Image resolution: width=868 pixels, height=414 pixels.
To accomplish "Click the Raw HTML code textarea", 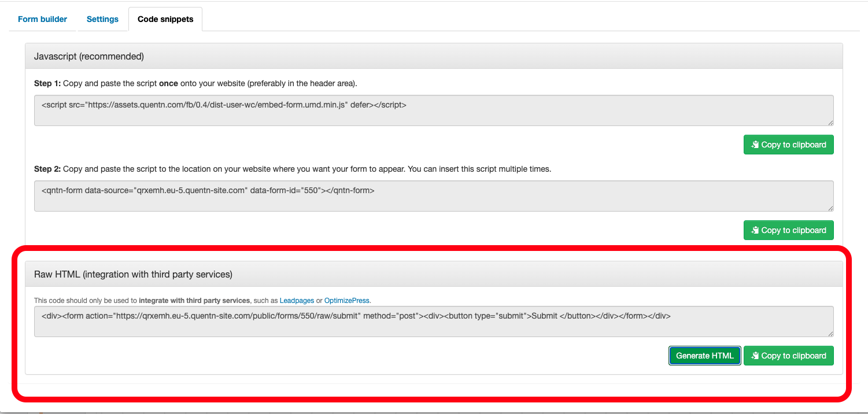I will click(x=434, y=321).
